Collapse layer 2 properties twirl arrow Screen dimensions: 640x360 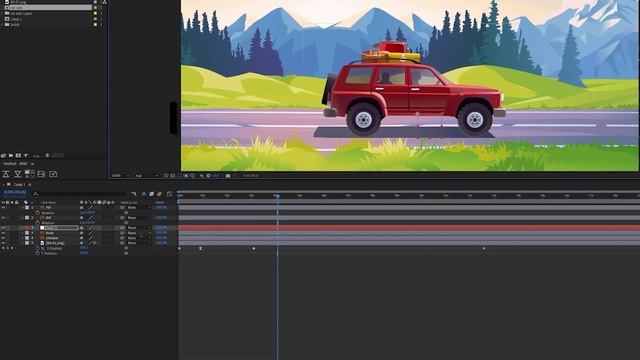tap(22, 218)
